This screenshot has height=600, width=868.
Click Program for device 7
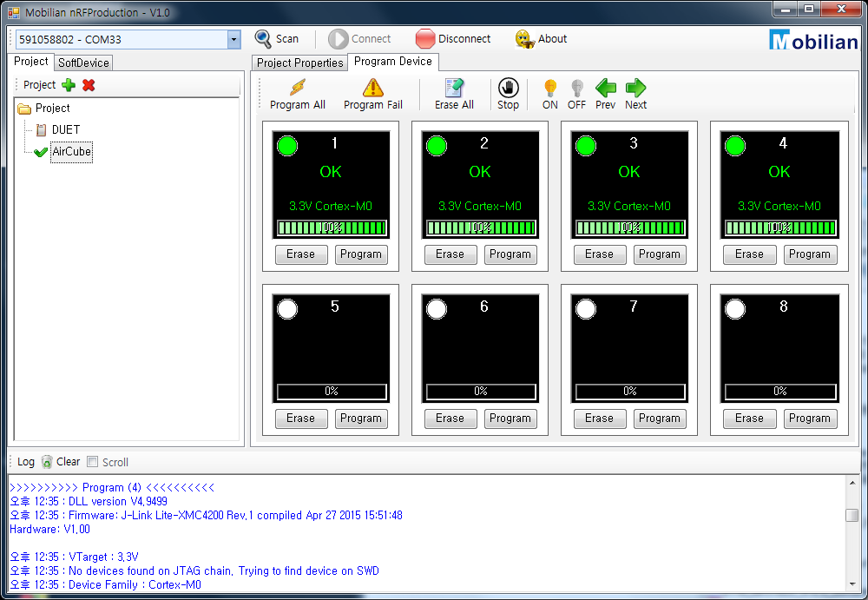click(660, 419)
